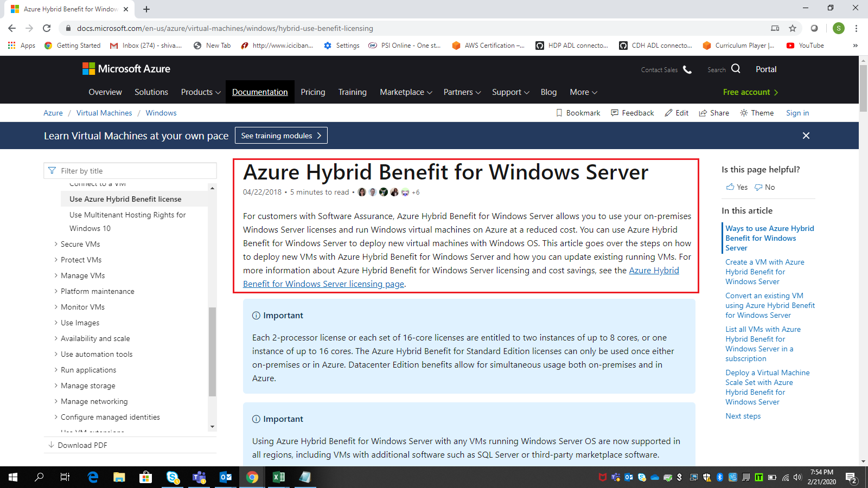This screenshot has width=868, height=488.
Task: Open the Inbox Gmail bookmark
Action: click(146, 46)
